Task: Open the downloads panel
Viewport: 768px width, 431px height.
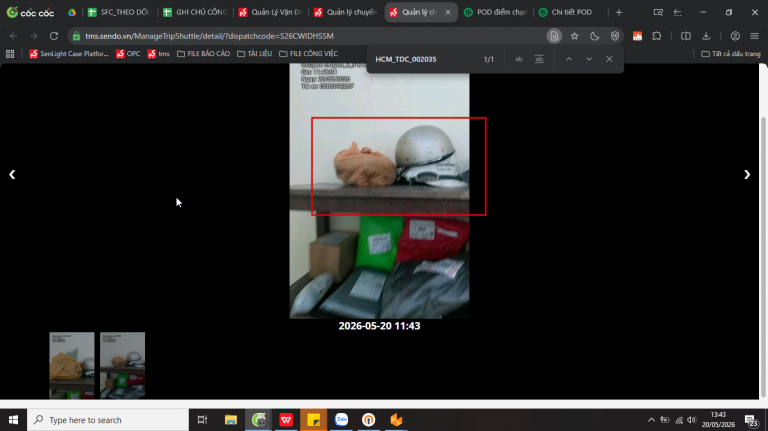Action: pyautogui.click(x=706, y=36)
